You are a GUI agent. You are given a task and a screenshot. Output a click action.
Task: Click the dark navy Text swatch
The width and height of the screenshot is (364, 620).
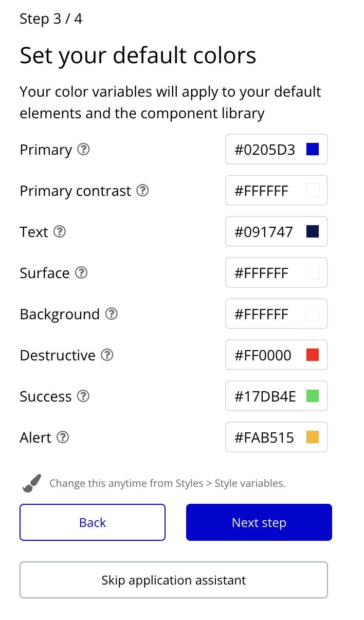click(x=313, y=232)
